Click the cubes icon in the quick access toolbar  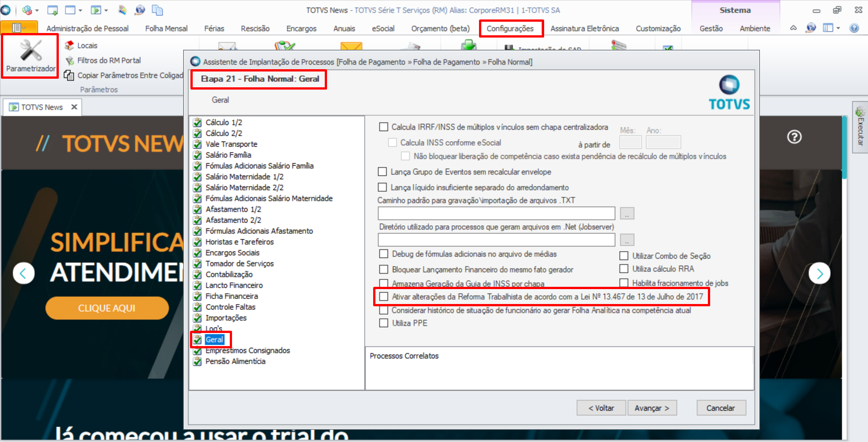pos(27,10)
